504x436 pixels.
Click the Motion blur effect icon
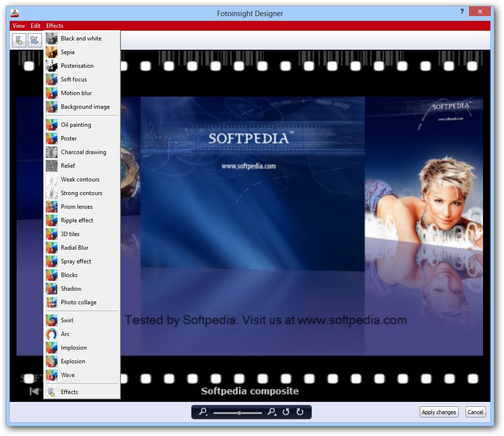pyautogui.click(x=52, y=93)
